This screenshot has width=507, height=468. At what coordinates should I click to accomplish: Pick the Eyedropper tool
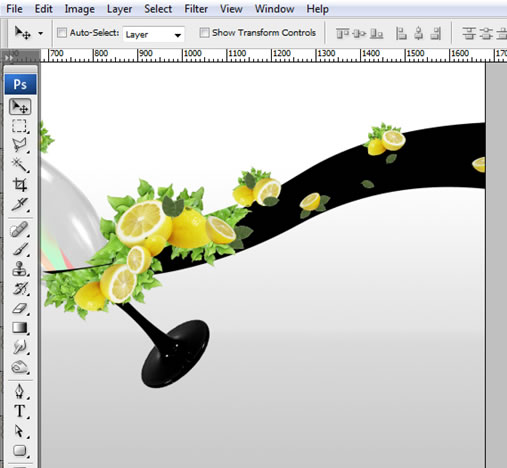(x=19, y=204)
